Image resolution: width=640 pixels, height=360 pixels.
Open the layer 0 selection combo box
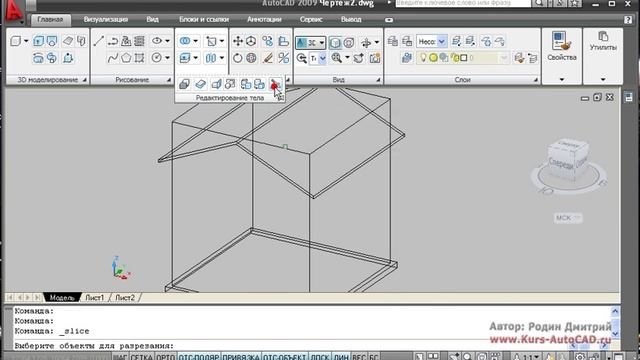[x=463, y=58]
